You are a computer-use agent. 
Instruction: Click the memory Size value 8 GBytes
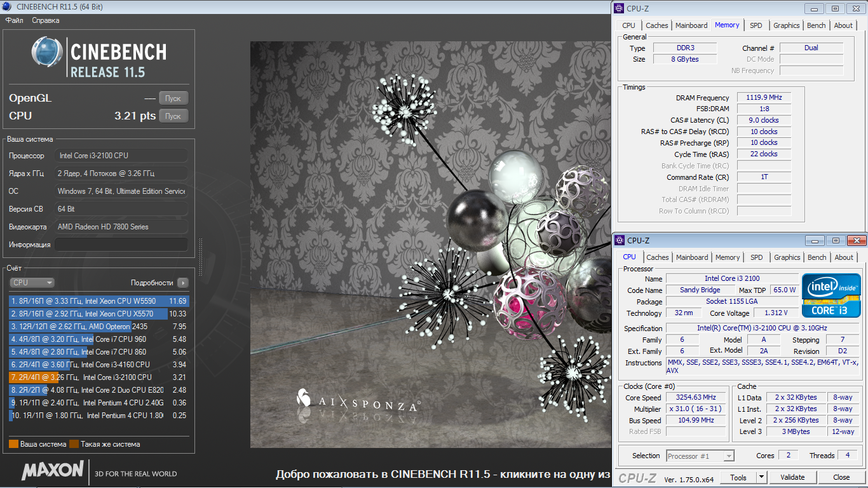point(685,59)
